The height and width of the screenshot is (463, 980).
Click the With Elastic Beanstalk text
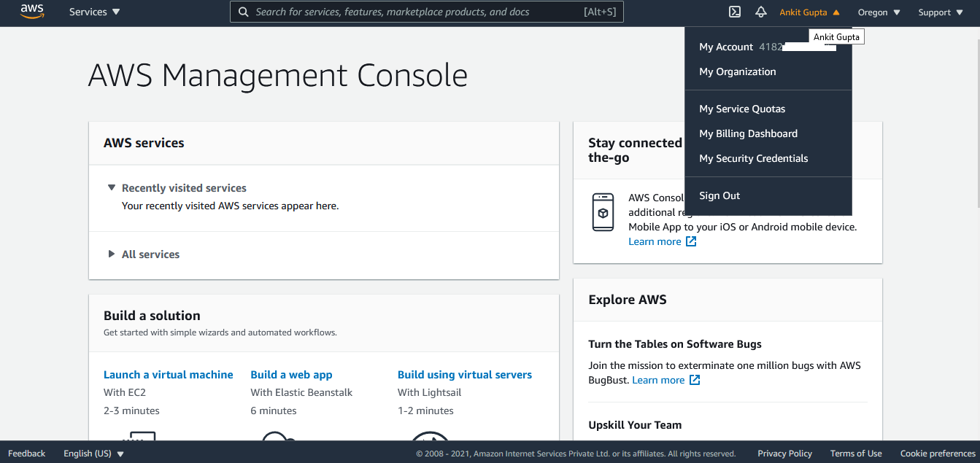pos(301,392)
